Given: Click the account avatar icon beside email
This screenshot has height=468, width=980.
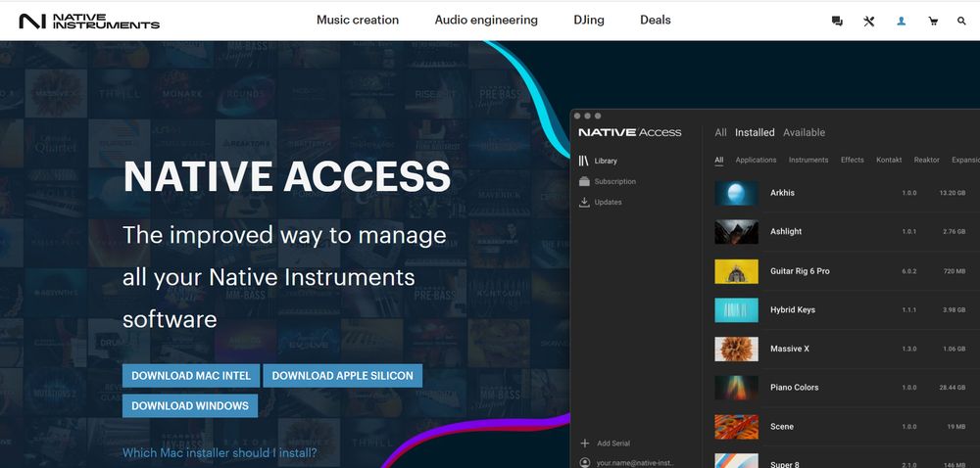Looking at the screenshot, I should pyautogui.click(x=585, y=462).
